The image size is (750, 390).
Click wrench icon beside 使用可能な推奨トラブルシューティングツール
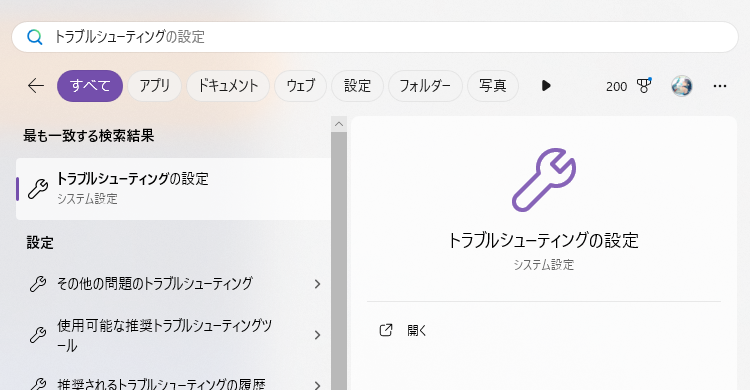[x=38, y=335]
